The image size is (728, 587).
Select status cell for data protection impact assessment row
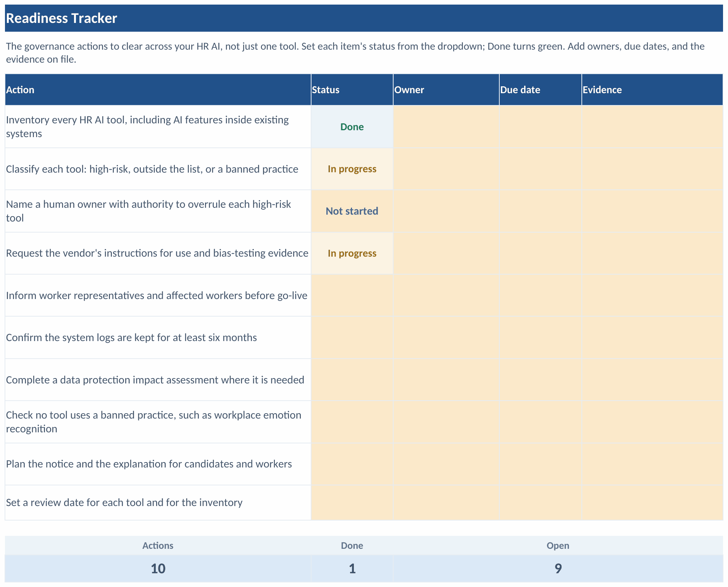click(x=352, y=380)
